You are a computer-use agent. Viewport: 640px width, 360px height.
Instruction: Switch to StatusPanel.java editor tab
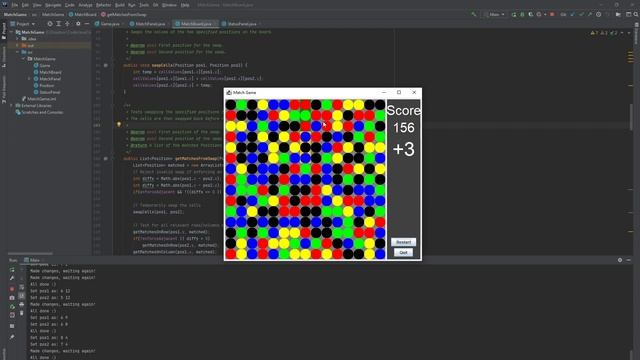pos(242,24)
